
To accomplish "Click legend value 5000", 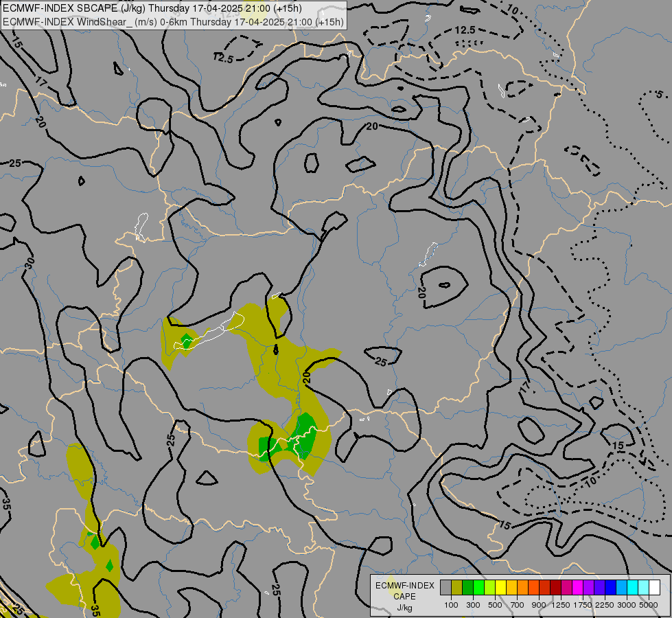I will 649,605.
